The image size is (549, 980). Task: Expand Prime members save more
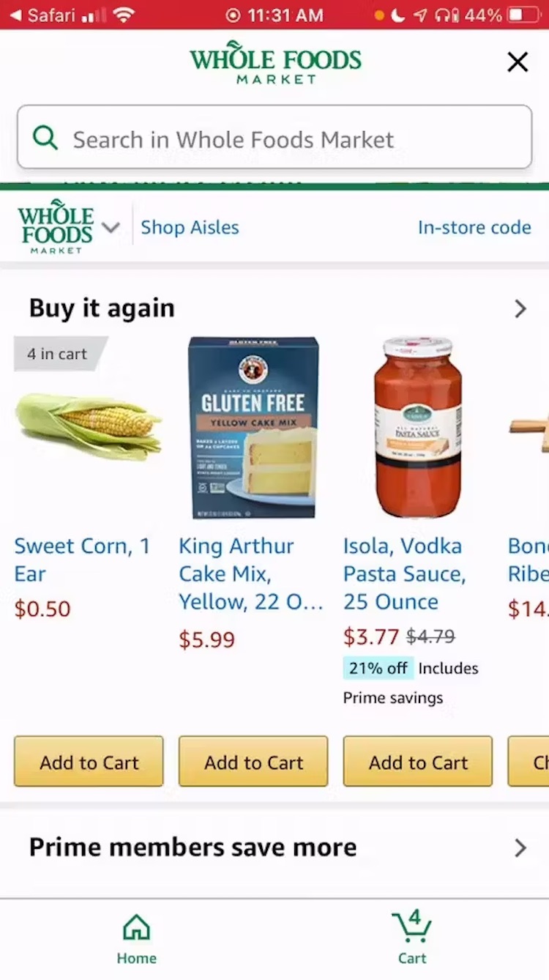(520, 848)
